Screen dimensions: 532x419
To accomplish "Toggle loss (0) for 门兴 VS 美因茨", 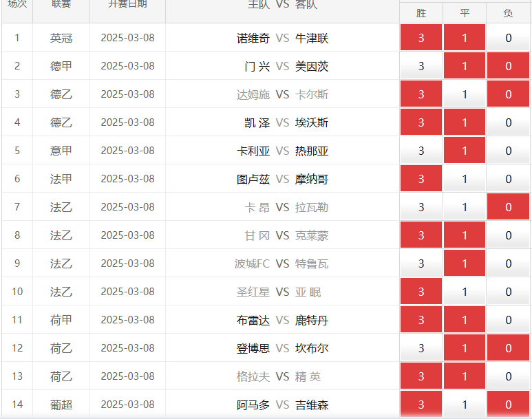I will 508,66.
